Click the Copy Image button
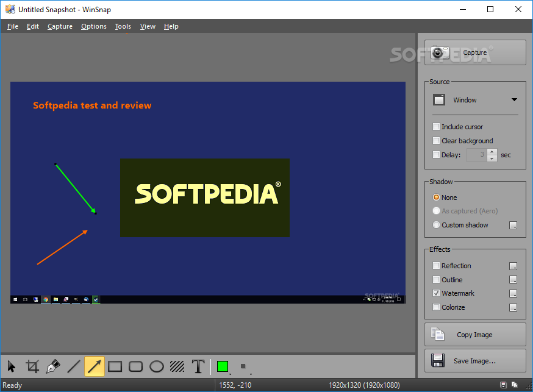This screenshot has height=392, width=533. pos(475,335)
